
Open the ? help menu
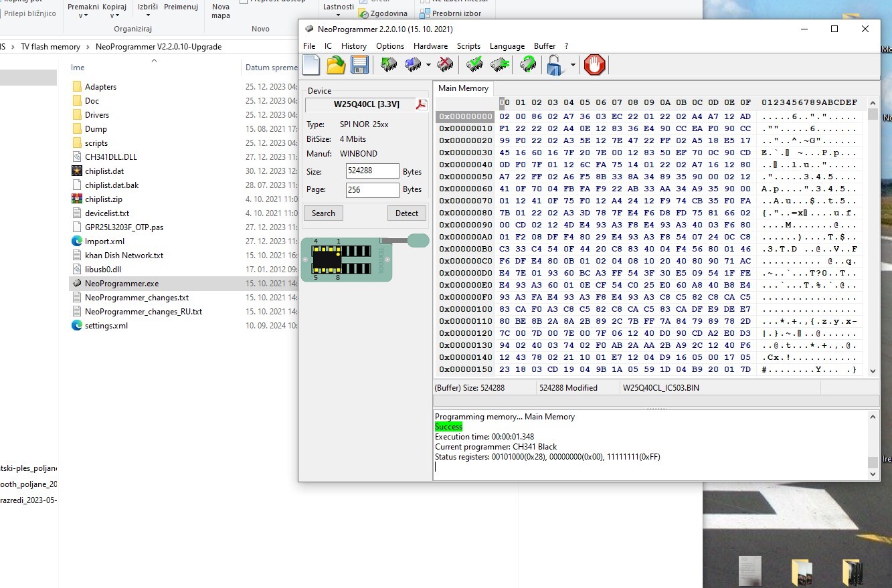coord(566,46)
